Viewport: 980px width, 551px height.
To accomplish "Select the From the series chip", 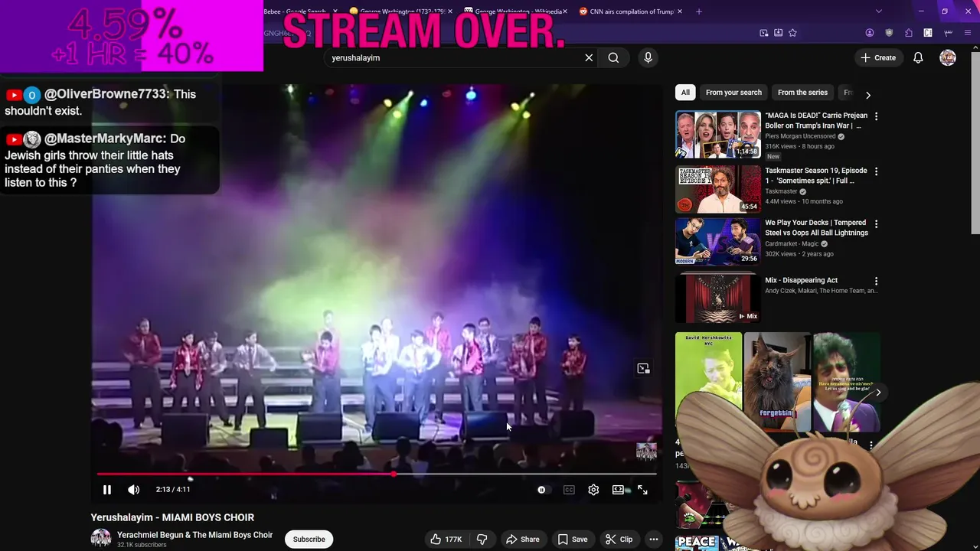I will click(802, 93).
